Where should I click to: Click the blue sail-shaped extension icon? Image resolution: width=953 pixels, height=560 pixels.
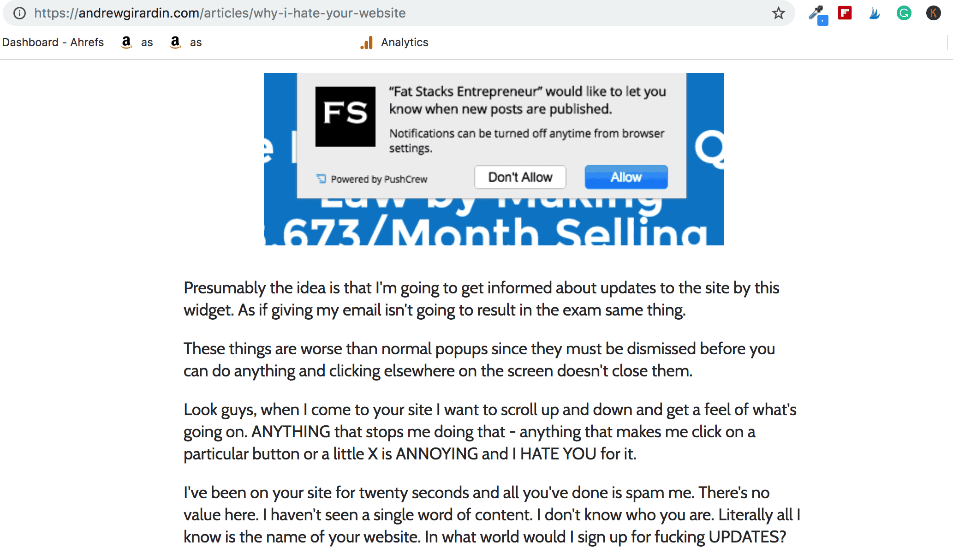(x=874, y=13)
